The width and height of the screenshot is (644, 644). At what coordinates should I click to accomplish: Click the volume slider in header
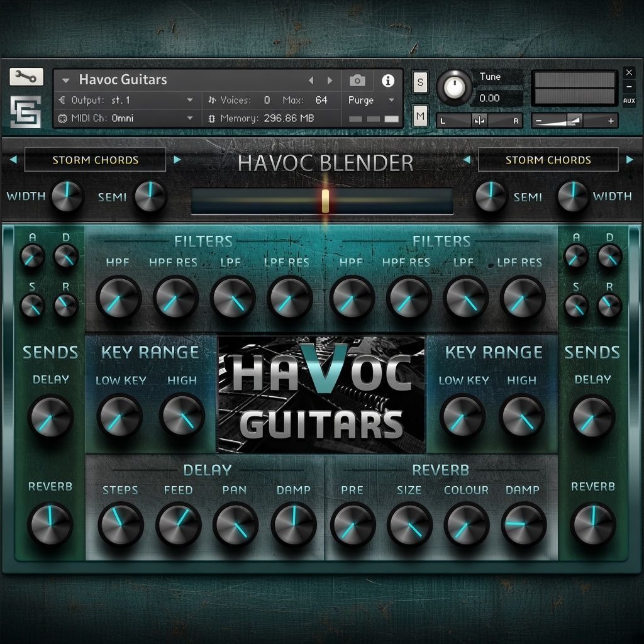(x=575, y=121)
